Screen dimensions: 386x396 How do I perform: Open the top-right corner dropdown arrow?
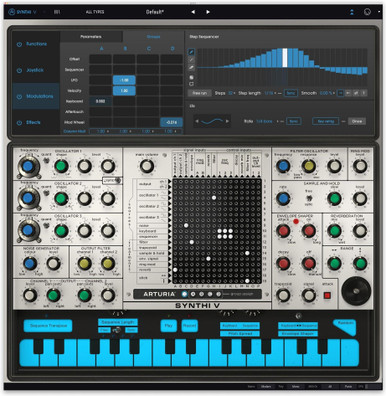(x=379, y=12)
